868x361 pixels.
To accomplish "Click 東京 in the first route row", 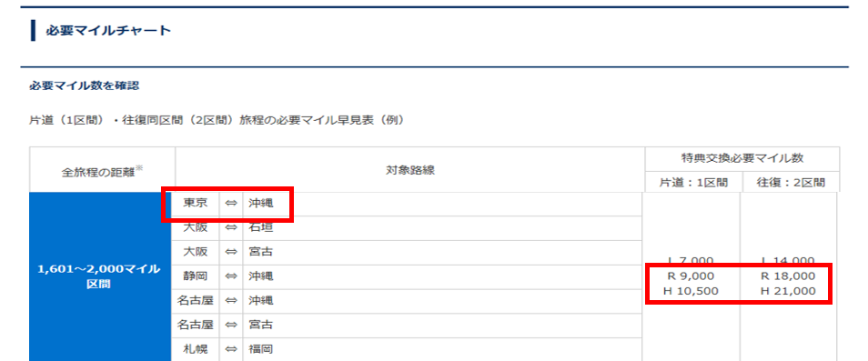I will pos(196,204).
